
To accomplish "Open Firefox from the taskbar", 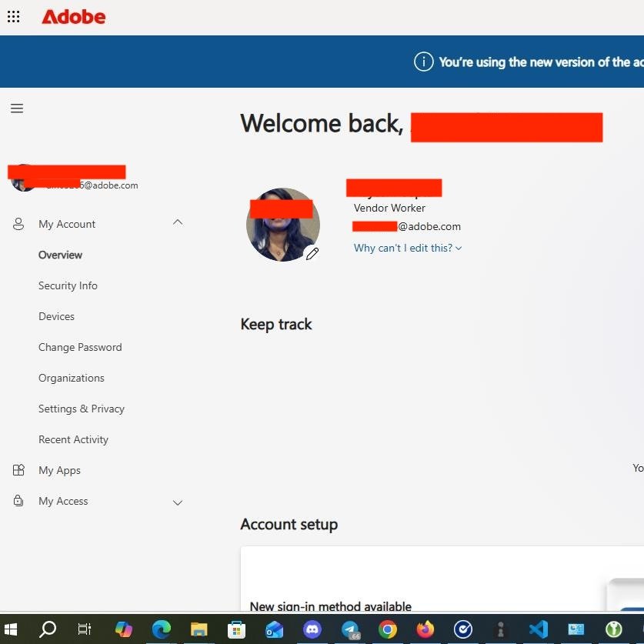I will pyautogui.click(x=425, y=629).
